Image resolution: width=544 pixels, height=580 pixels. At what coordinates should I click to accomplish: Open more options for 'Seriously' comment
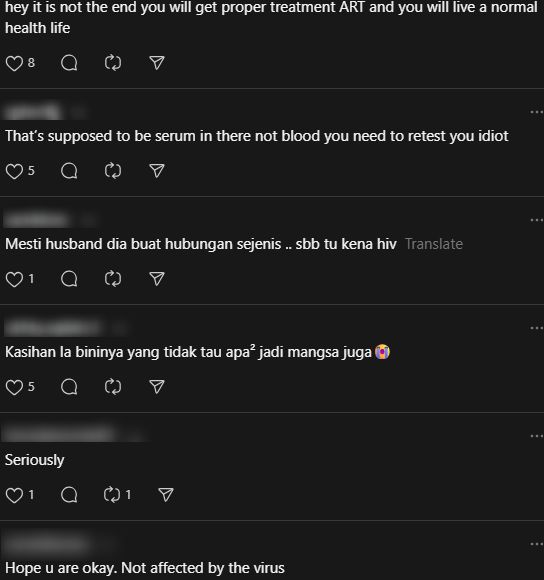[536, 436]
